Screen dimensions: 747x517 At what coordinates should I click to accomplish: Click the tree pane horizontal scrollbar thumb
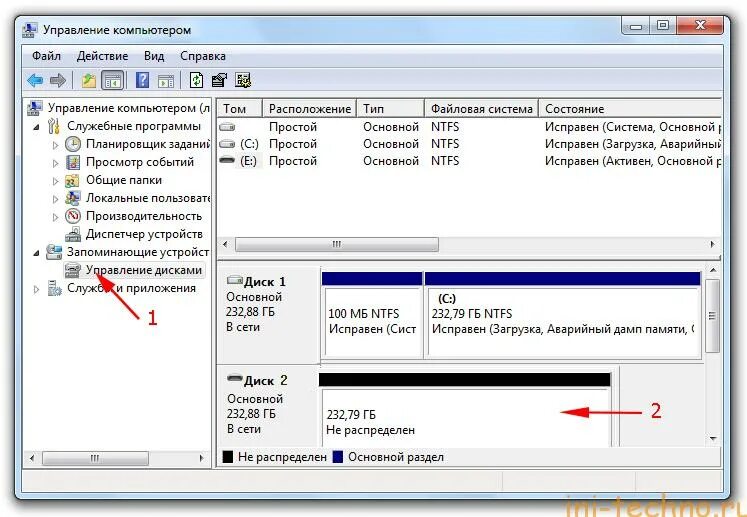(95, 458)
